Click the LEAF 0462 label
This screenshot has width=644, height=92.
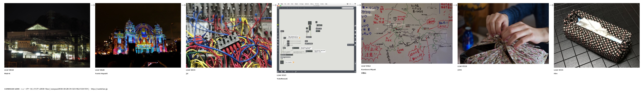click(366, 66)
